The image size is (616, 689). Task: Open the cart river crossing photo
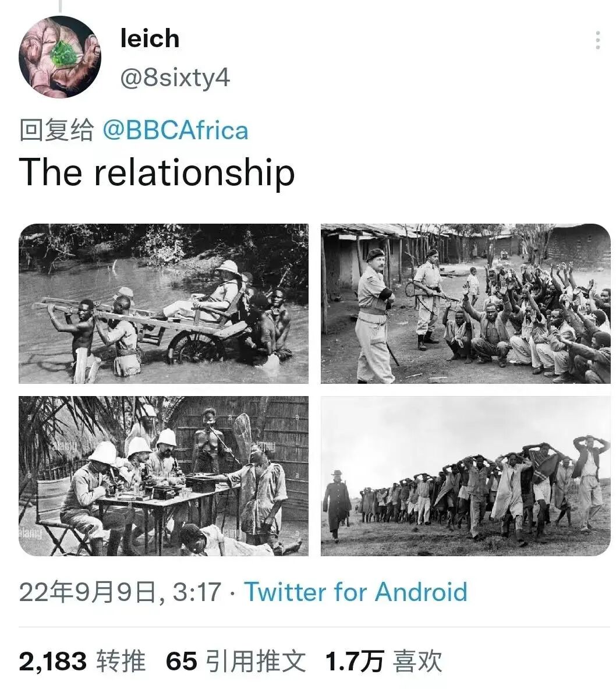pos(164,303)
